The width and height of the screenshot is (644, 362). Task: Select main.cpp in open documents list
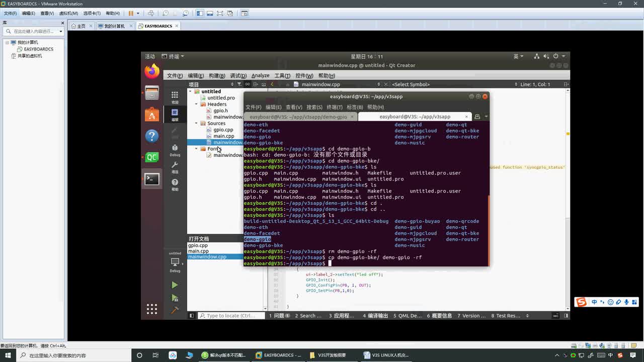(198, 251)
